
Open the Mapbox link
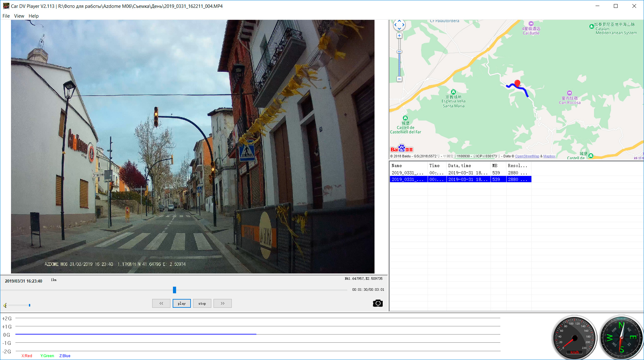click(549, 156)
